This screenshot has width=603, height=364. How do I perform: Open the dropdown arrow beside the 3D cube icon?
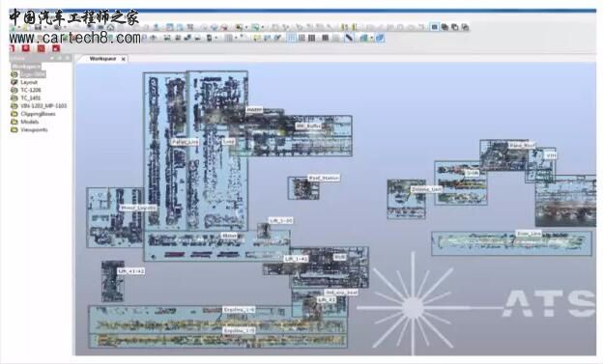(x=371, y=38)
